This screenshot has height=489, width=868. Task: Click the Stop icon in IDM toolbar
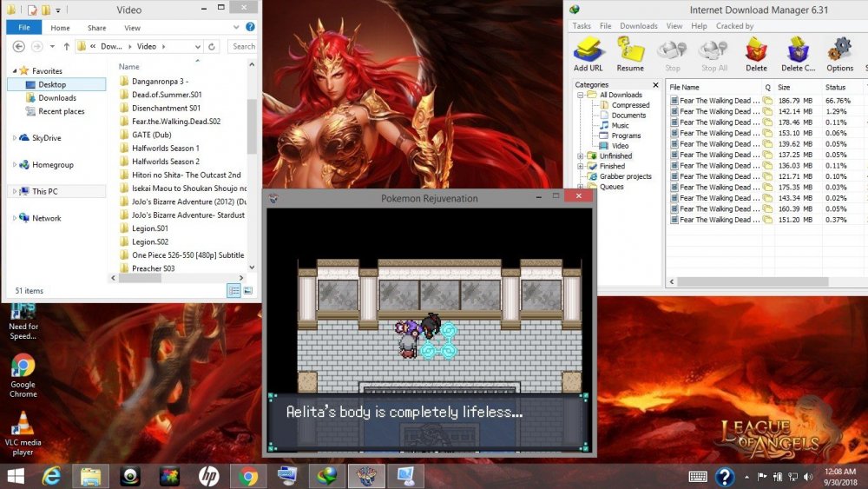(672, 54)
